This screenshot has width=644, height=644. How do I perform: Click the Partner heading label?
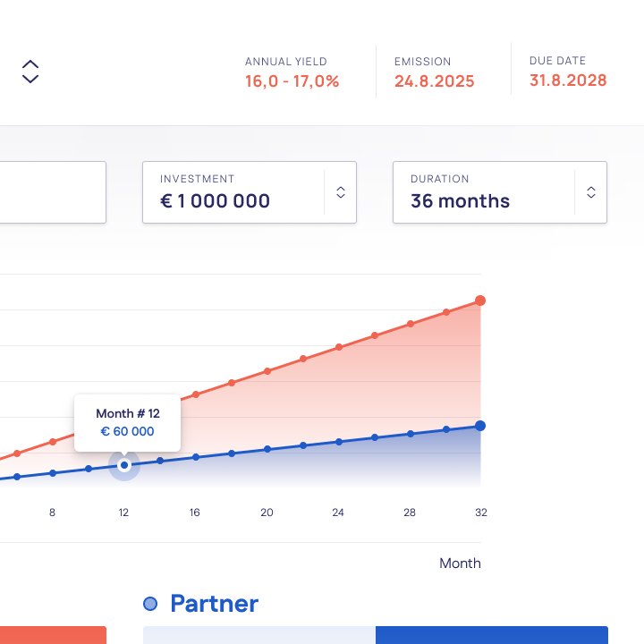point(214,604)
